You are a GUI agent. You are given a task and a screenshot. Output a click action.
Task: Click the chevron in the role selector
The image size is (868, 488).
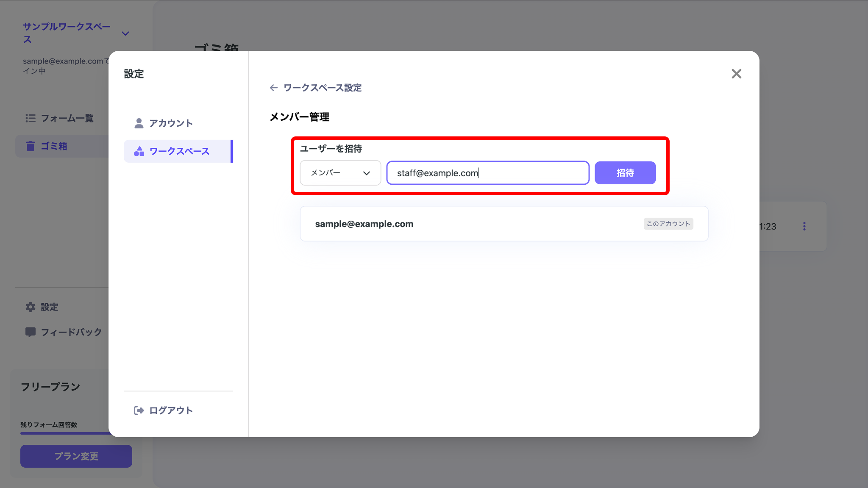367,173
